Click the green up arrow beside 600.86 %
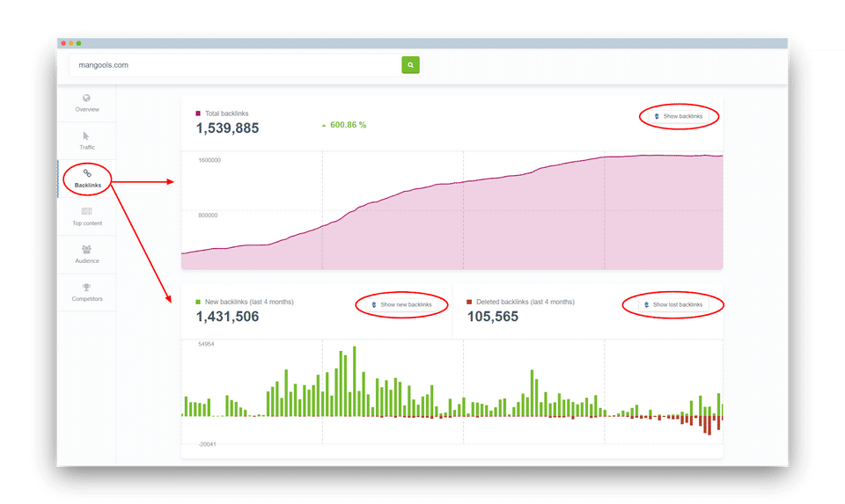Viewport: 845px width, 504px height. coord(324,126)
